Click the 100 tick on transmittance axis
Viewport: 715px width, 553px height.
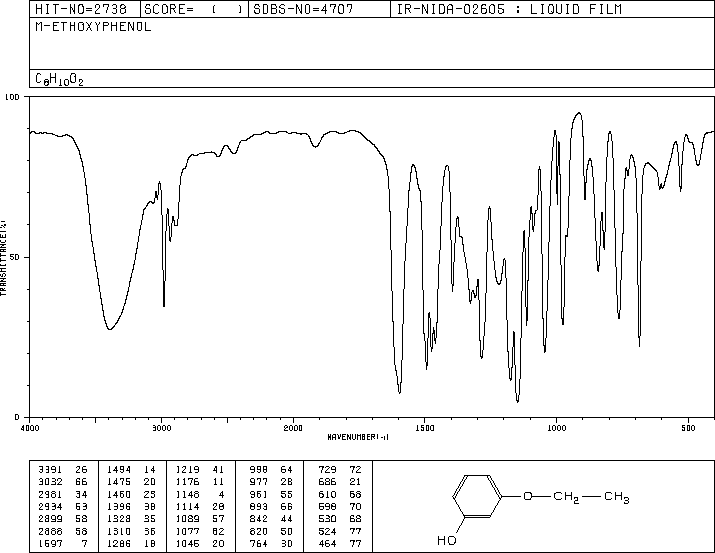pyautogui.click(x=12, y=97)
